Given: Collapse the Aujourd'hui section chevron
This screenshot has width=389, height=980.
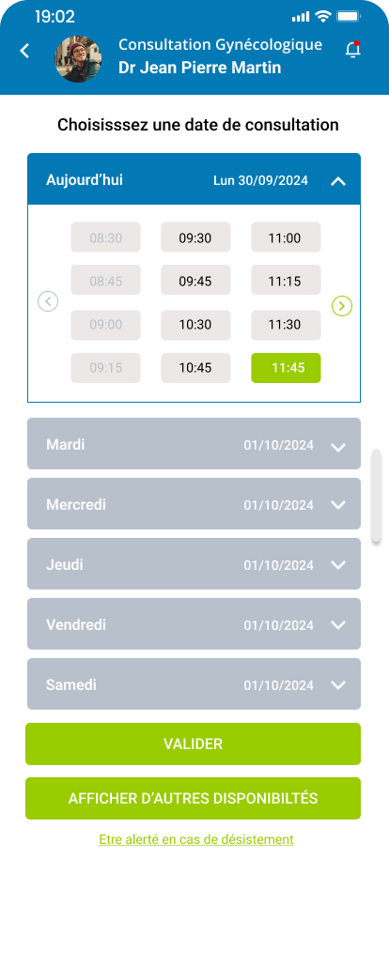Looking at the screenshot, I should (338, 181).
